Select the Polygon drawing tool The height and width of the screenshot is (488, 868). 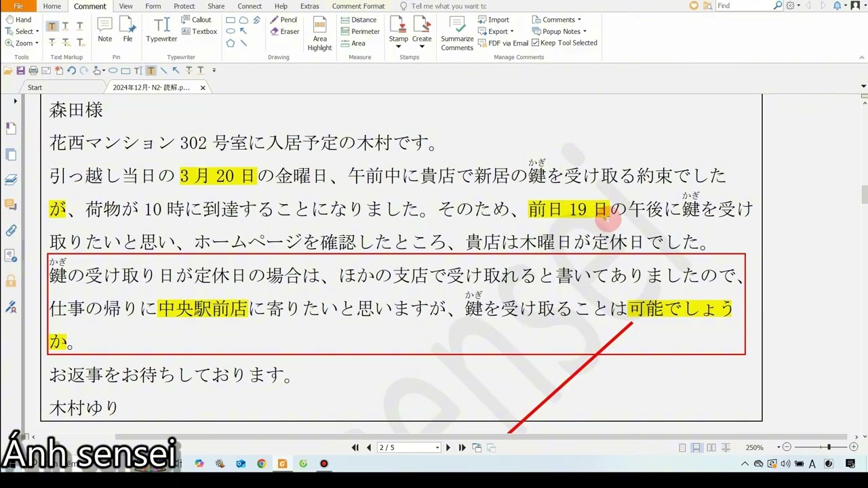point(231,43)
